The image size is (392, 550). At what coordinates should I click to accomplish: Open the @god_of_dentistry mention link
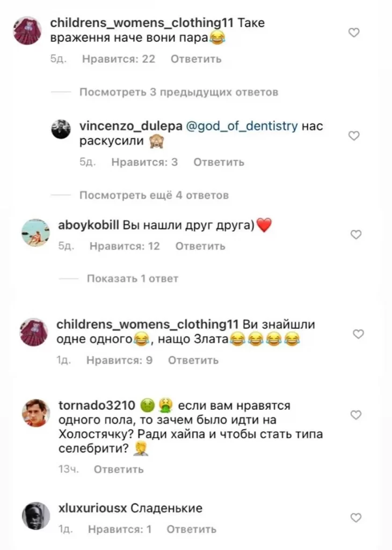242,126
